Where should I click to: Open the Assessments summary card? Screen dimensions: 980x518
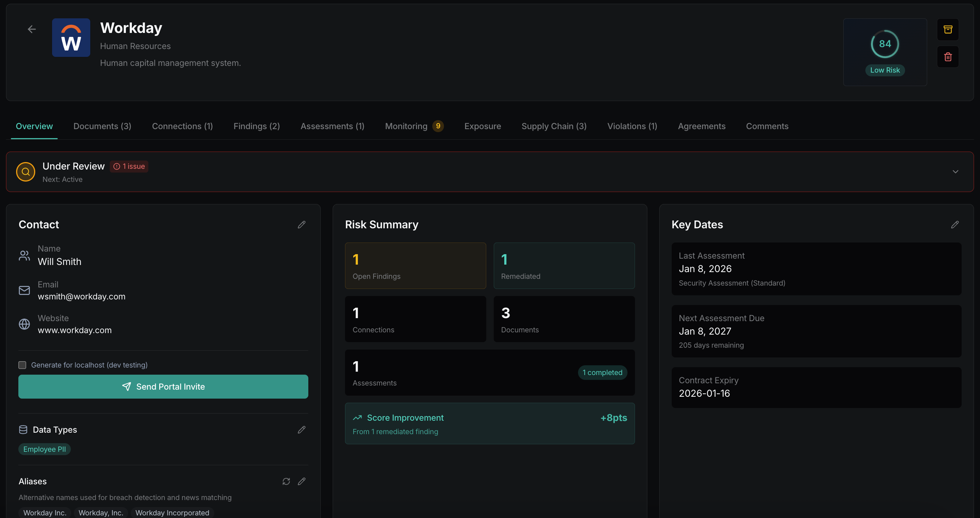[490, 372]
